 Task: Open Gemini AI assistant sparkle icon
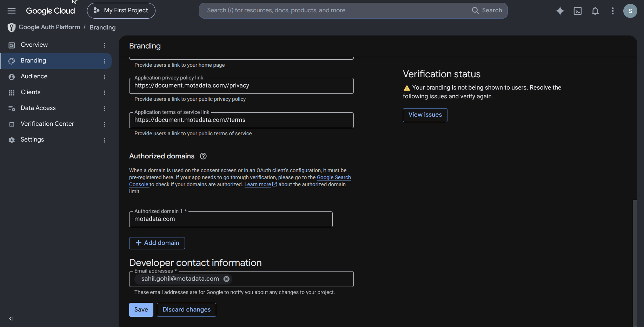[560, 11]
